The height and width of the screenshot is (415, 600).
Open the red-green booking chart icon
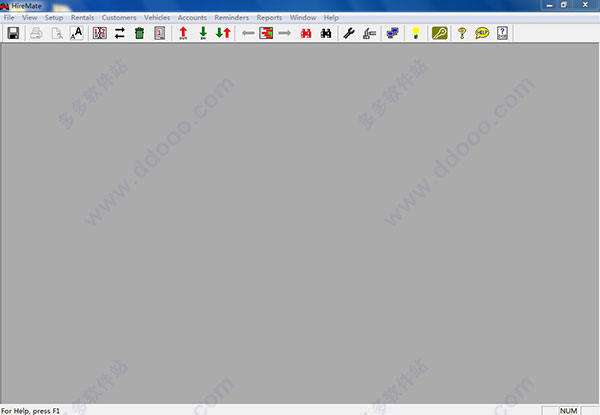266,33
